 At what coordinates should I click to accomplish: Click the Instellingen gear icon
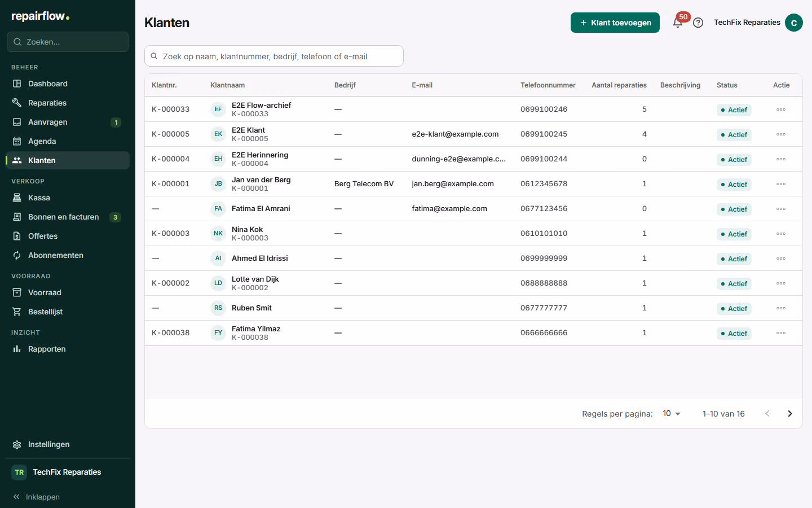[x=17, y=444]
